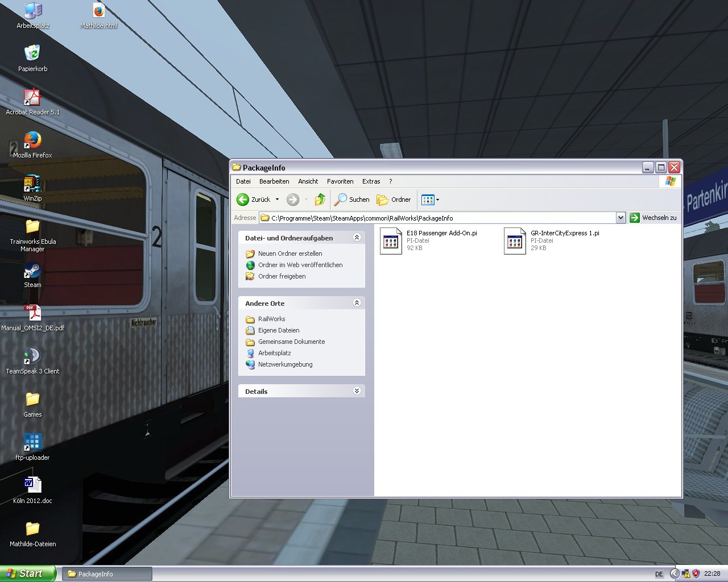The width and height of the screenshot is (728, 582).
Task: Open the Suchen search panel
Action: pos(352,199)
